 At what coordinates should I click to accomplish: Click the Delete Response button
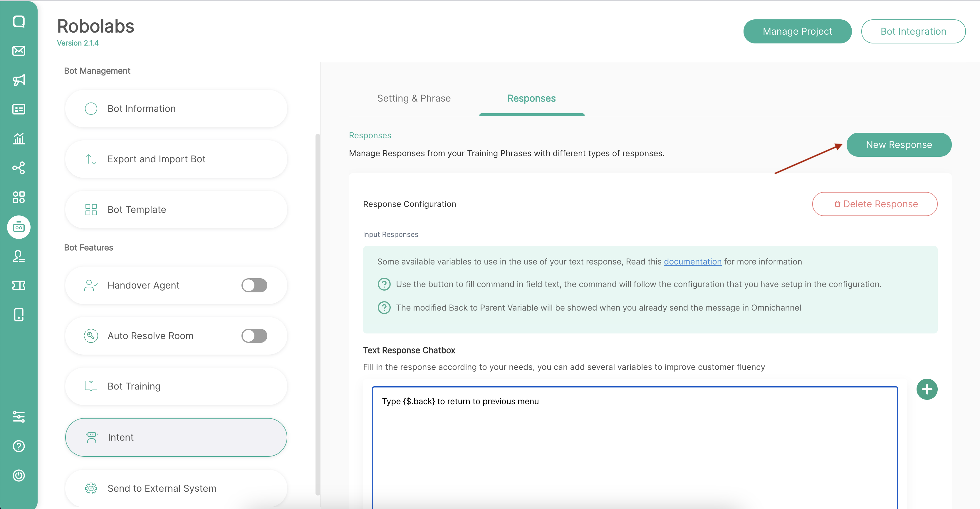pos(875,204)
